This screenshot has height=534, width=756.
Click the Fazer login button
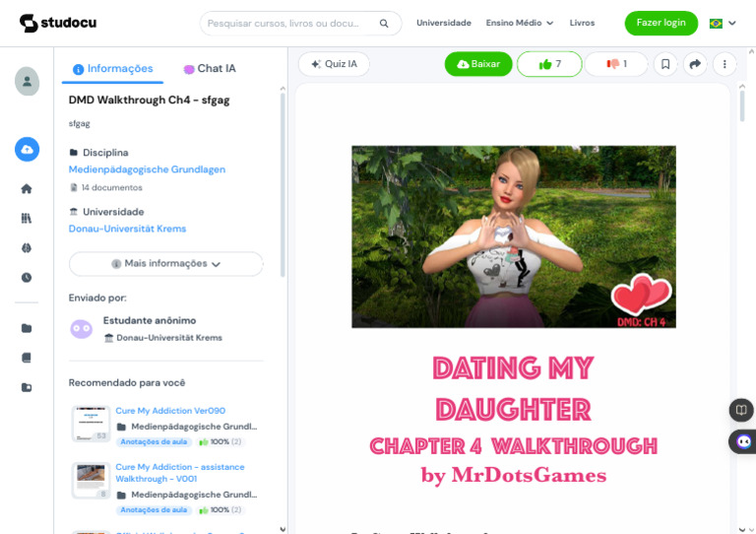(x=661, y=23)
